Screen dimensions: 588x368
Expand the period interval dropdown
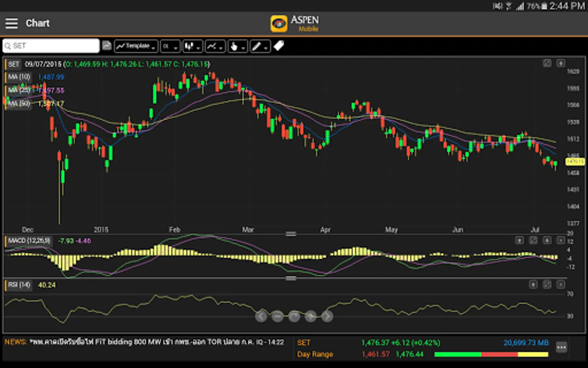[x=170, y=46]
